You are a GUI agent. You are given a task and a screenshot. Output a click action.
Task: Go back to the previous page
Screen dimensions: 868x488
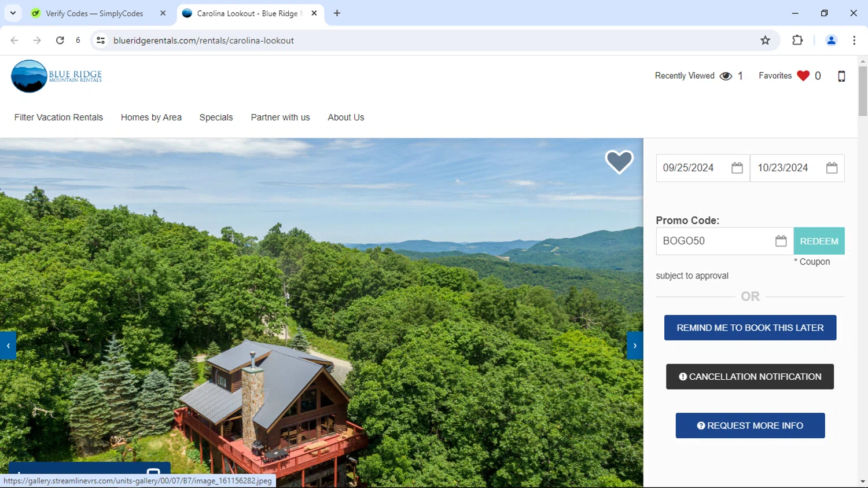point(14,41)
